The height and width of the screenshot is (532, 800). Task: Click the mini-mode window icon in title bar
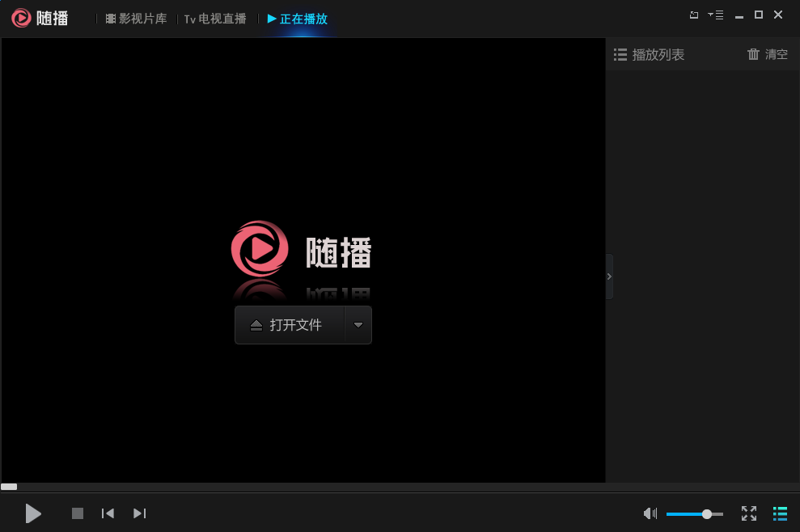click(694, 15)
